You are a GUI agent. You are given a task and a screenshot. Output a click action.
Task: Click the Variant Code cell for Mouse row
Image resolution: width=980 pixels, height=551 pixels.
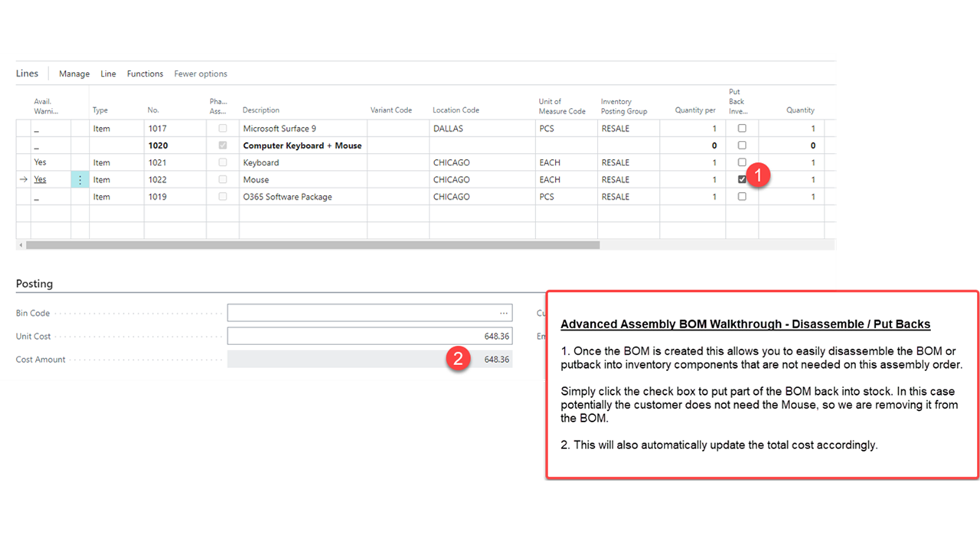click(398, 180)
